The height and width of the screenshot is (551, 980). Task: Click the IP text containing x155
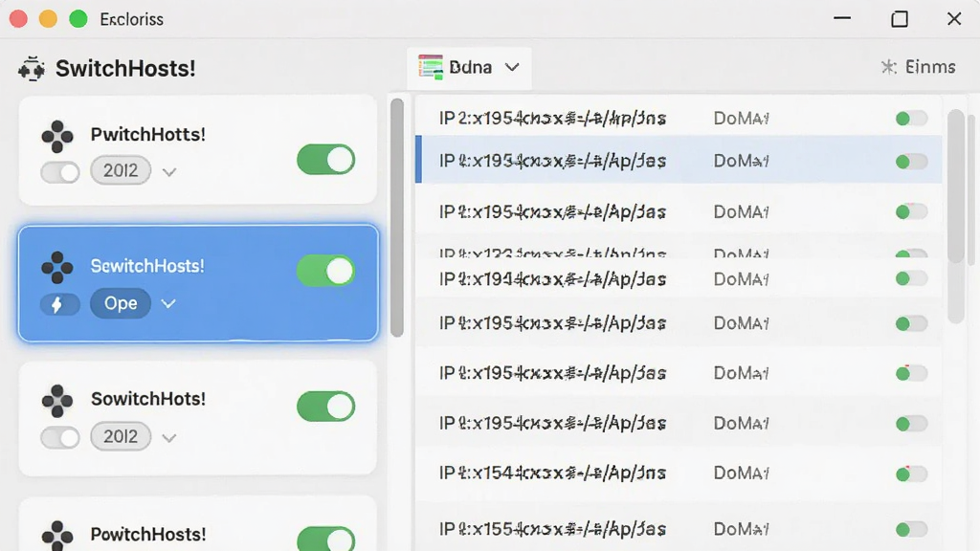[552, 529]
